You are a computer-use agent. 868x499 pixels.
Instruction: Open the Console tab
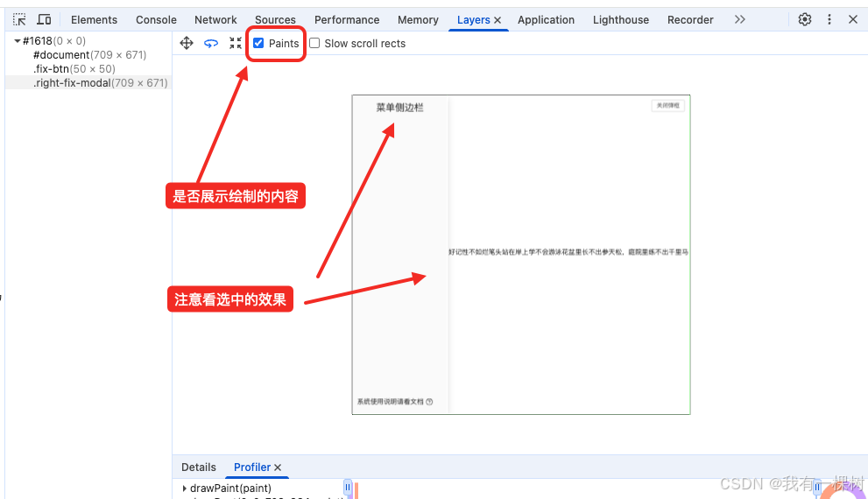tap(156, 20)
